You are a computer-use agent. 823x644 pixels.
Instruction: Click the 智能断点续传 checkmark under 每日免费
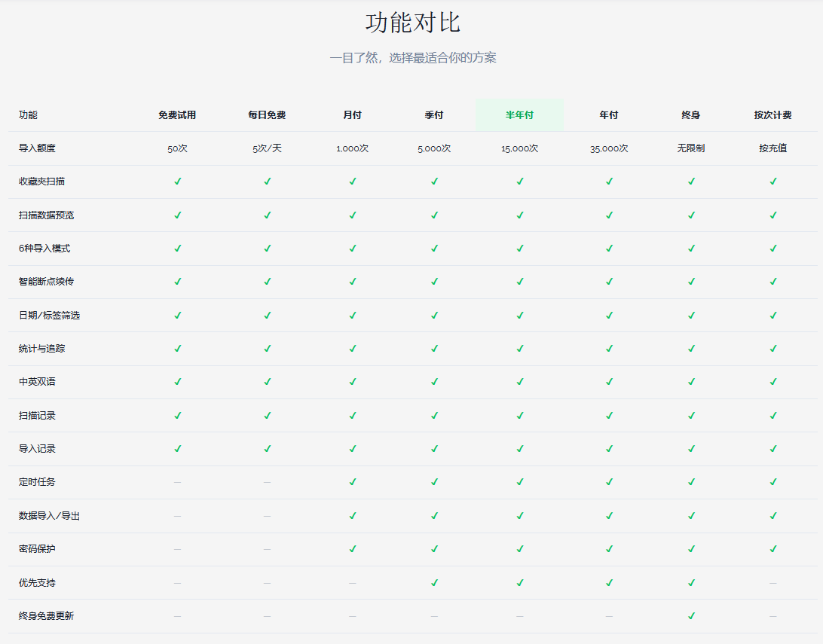(x=268, y=281)
